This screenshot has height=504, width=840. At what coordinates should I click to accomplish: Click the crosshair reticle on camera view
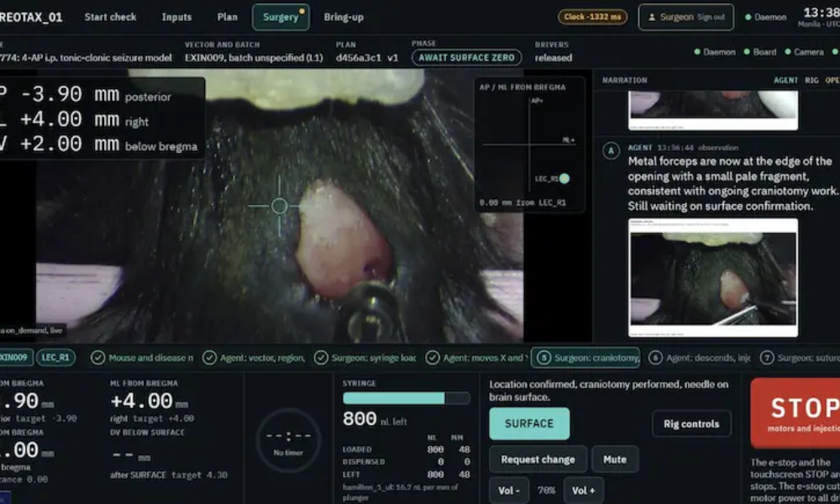279,206
